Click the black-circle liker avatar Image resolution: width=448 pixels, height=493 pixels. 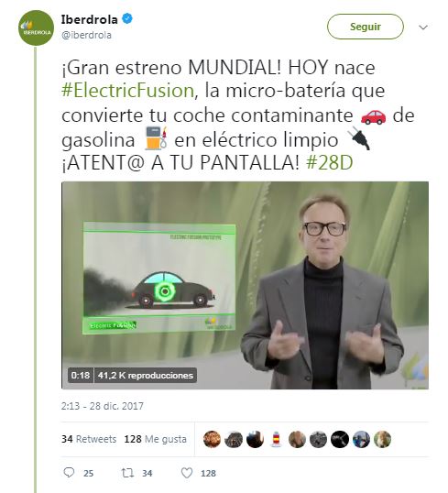[340, 439]
